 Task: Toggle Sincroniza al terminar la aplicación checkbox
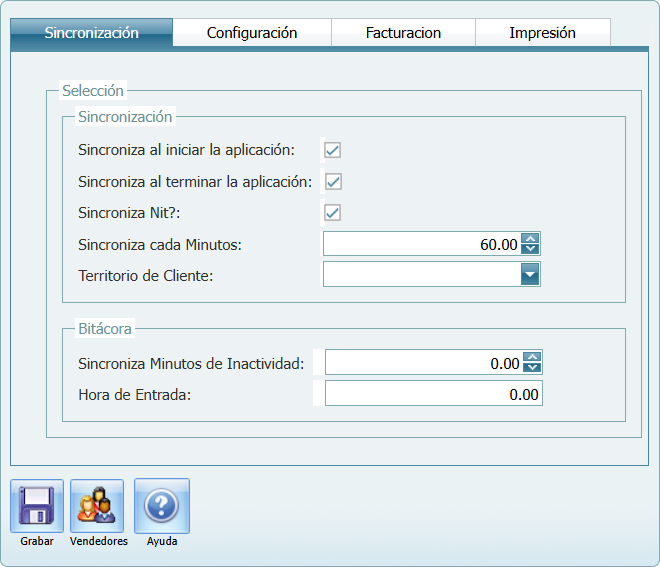point(333,181)
